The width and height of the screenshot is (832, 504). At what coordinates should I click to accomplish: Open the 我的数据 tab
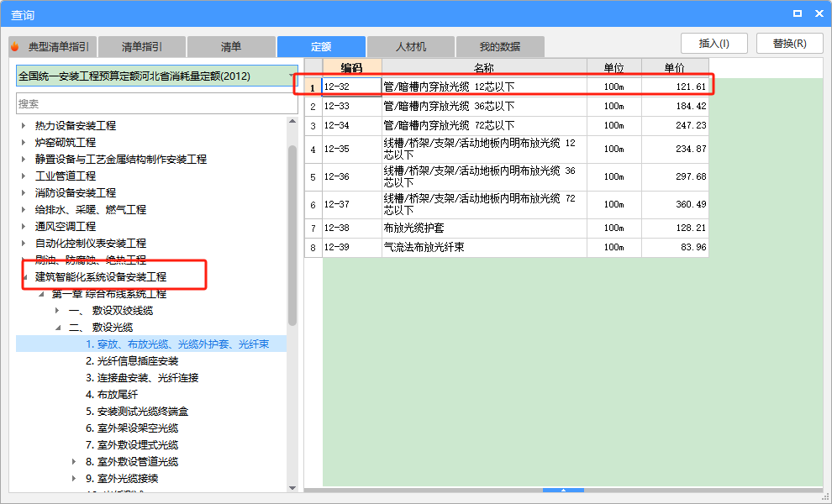point(500,47)
